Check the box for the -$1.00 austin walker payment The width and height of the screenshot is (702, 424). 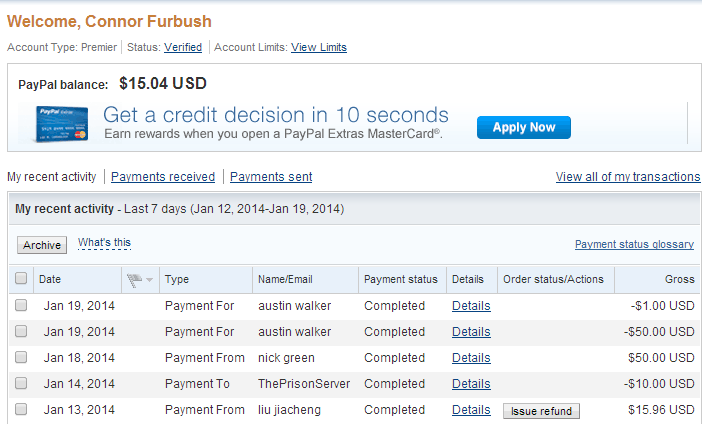21,306
